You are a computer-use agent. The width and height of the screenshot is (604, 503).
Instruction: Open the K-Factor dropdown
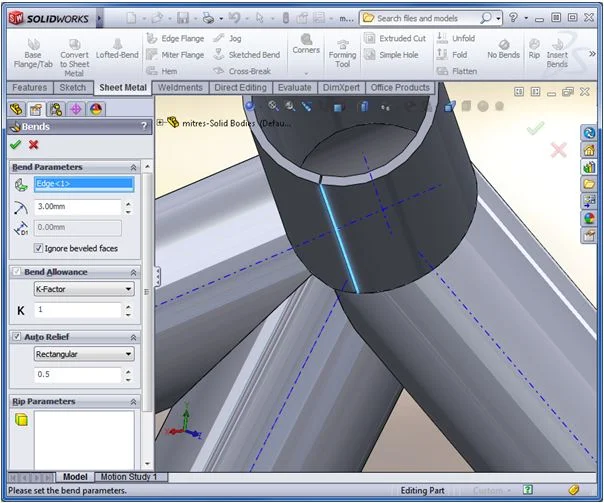click(x=83, y=289)
